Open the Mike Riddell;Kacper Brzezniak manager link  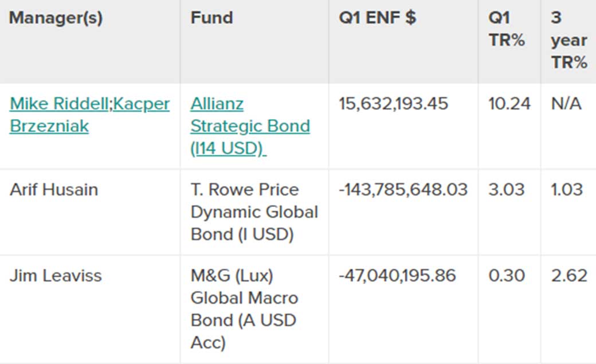point(89,115)
